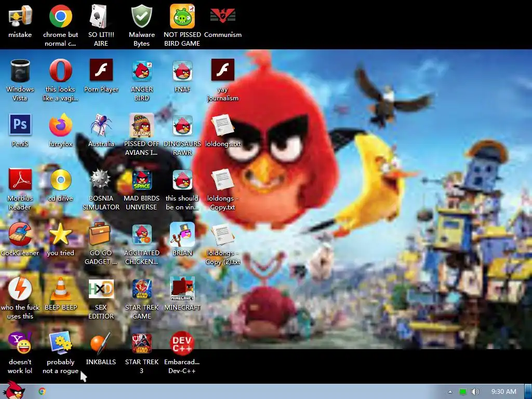This screenshot has height=399, width=532.
Task: Open the Morbius Reader PDF icon
Action: click(x=20, y=179)
